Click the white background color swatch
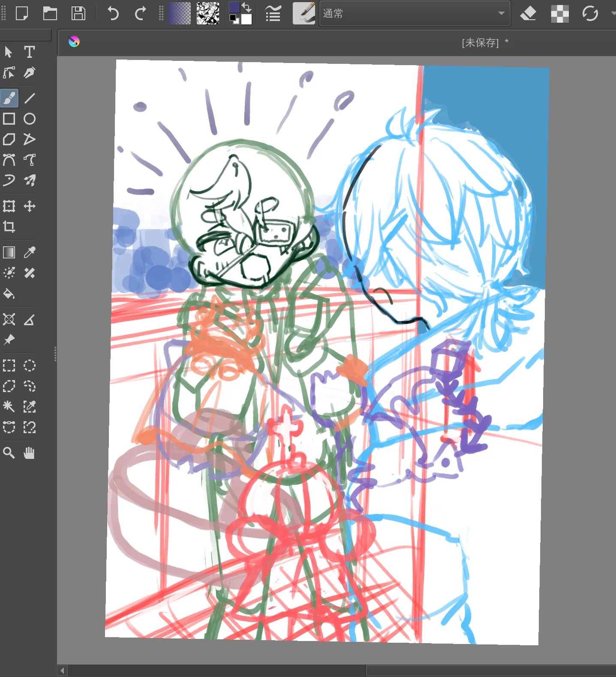 [246, 19]
